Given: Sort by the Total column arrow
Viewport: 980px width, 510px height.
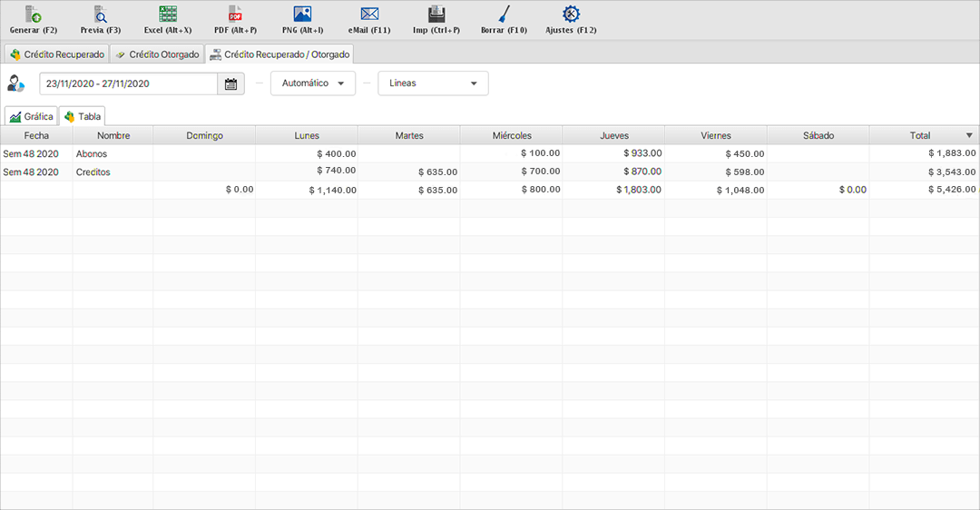Looking at the screenshot, I should 969,135.
